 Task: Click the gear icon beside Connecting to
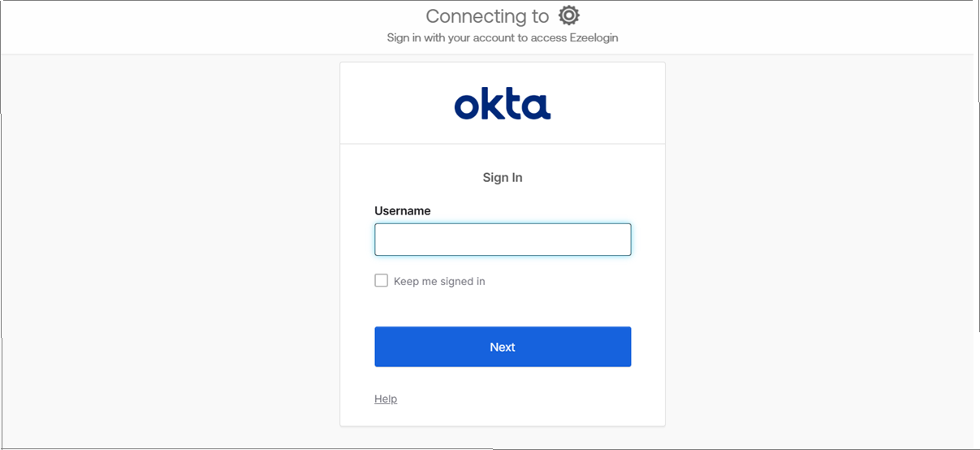click(569, 15)
